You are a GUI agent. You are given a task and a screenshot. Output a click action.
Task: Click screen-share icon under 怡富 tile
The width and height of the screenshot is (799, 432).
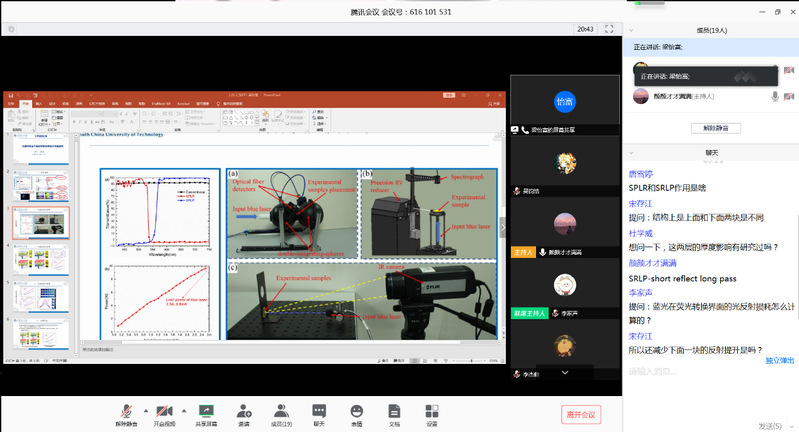tap(515, 130)
